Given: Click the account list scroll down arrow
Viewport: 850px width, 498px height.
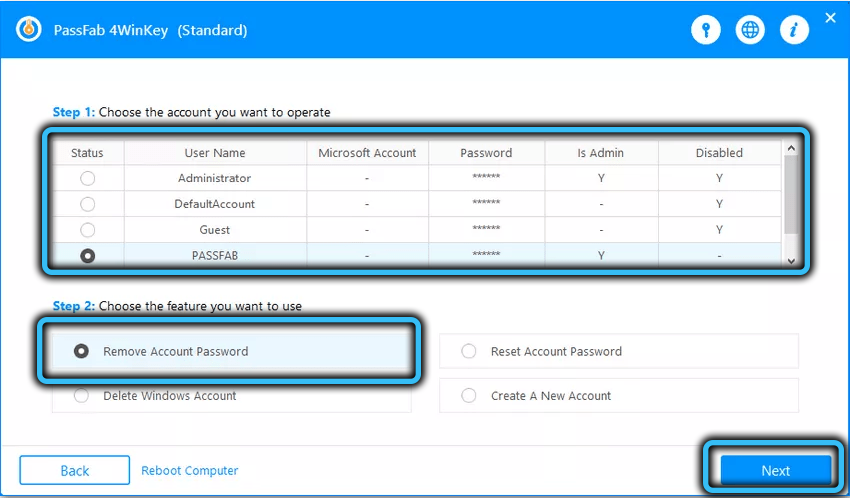Looking at the screenshot, I should [791, 261].
